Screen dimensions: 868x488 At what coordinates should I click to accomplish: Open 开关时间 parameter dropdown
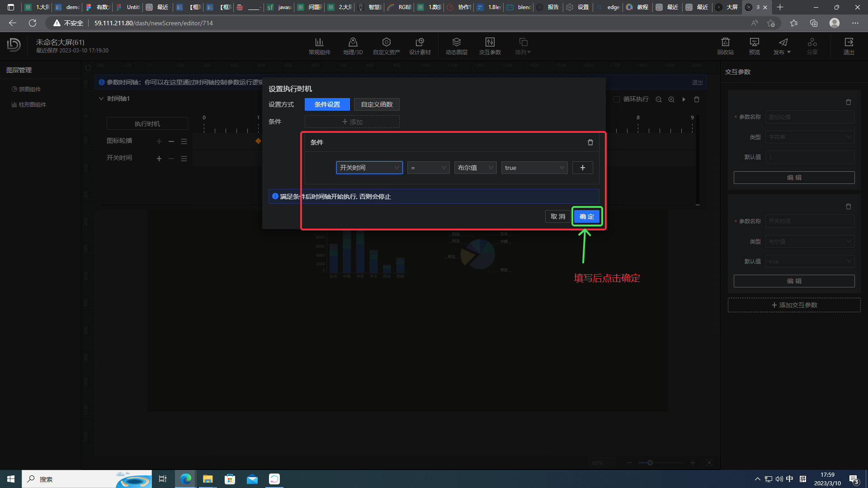[x=369, y=168]
